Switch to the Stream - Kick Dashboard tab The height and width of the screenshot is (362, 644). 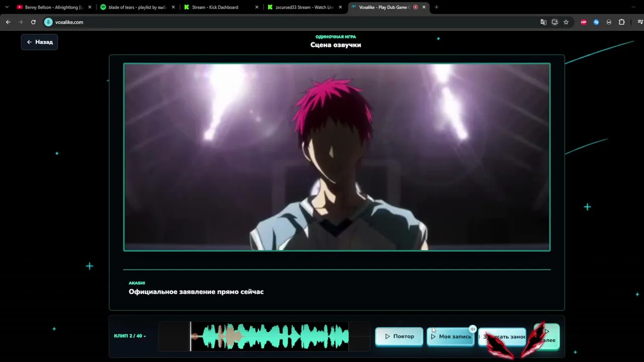click(x=220, y=7)
